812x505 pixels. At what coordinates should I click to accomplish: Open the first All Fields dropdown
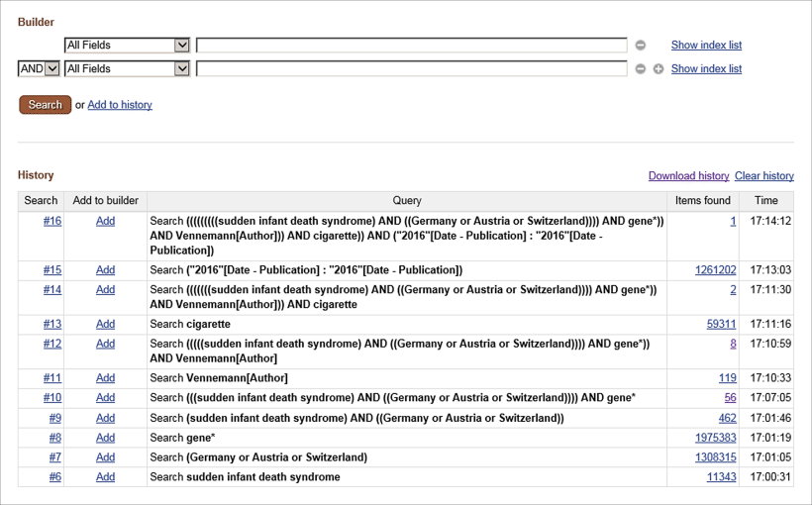[127, 46]
